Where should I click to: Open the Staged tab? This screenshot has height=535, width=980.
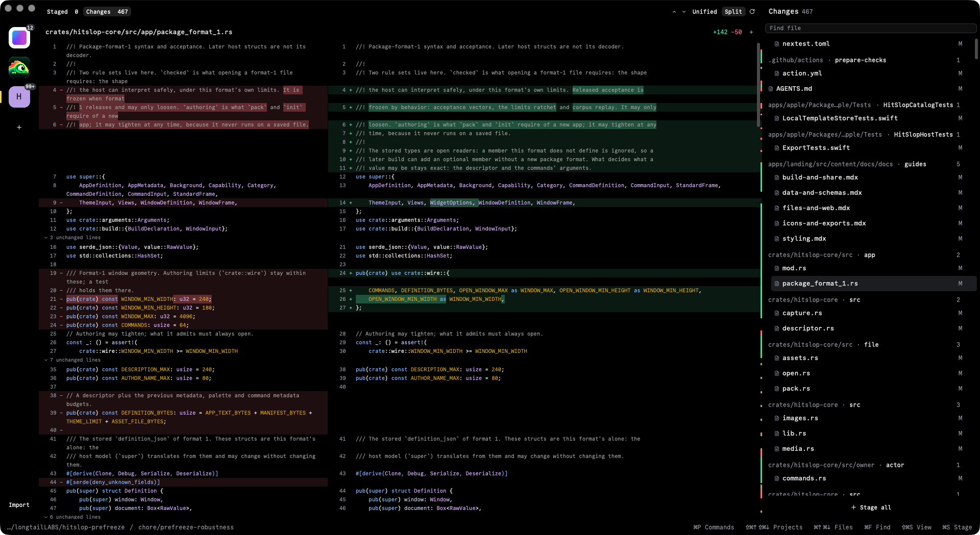coord(62,12)
